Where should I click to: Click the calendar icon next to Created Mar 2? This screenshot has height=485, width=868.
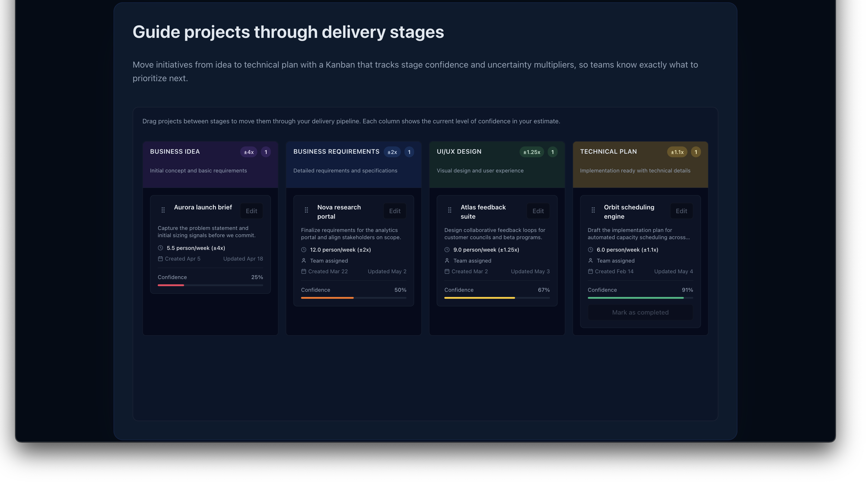(447, 271)
